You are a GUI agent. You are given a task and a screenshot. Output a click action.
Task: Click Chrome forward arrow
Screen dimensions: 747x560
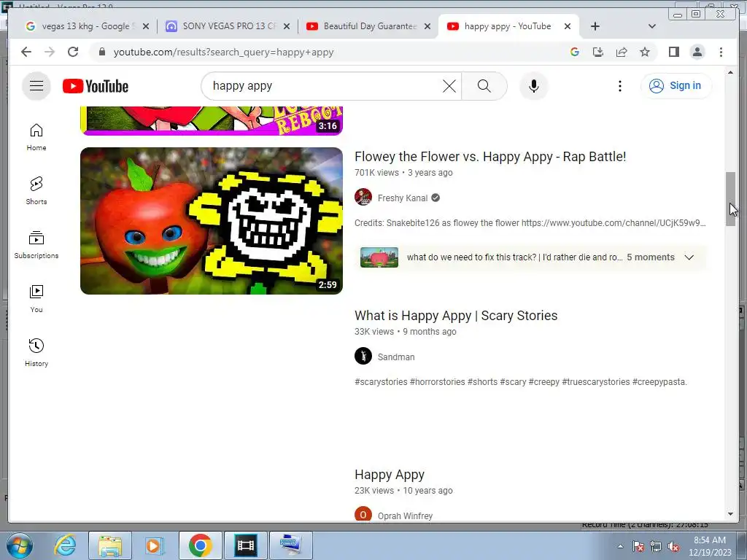50,52
